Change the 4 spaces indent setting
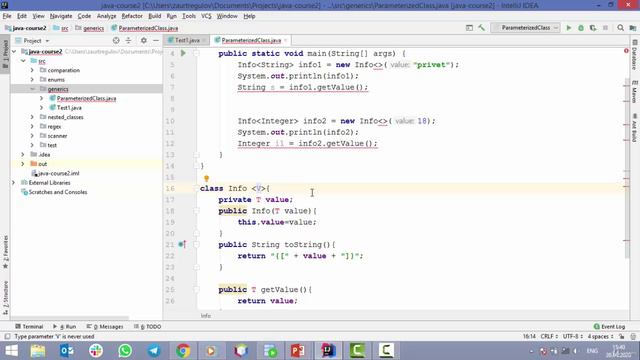Image resolution: width=640 pixels, height=360 pixels. pos(600,336)
